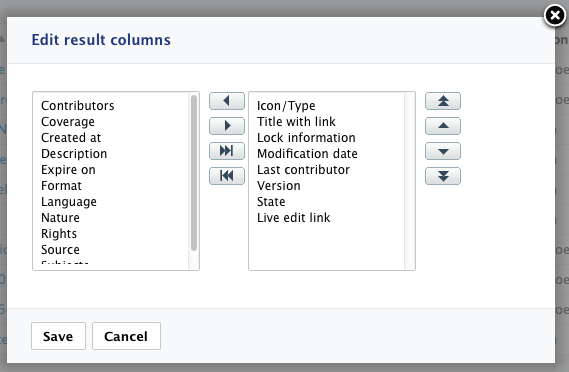Image resolution: width=569 pixels, height=372 pixels.
Task: Choose Expire on from available columns
Action: [68, 169]
